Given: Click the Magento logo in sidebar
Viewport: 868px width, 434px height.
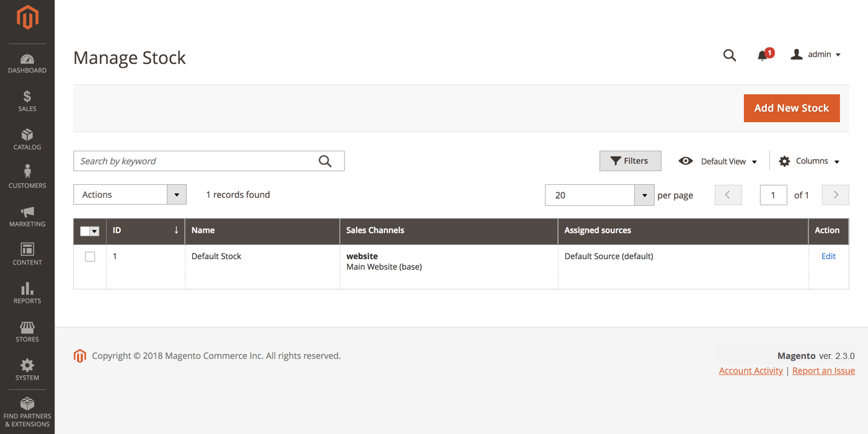Looking at the screenshot, I should (27, 17).
